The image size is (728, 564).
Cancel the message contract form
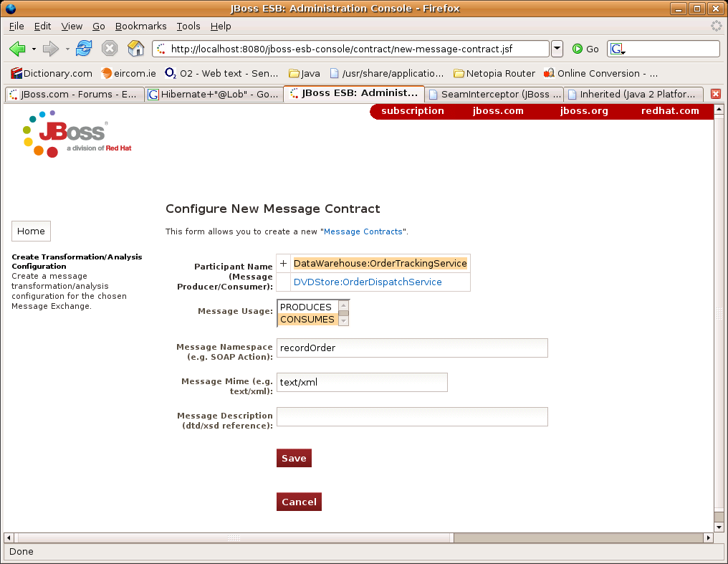pyautogui.click(x=299, y=502)
